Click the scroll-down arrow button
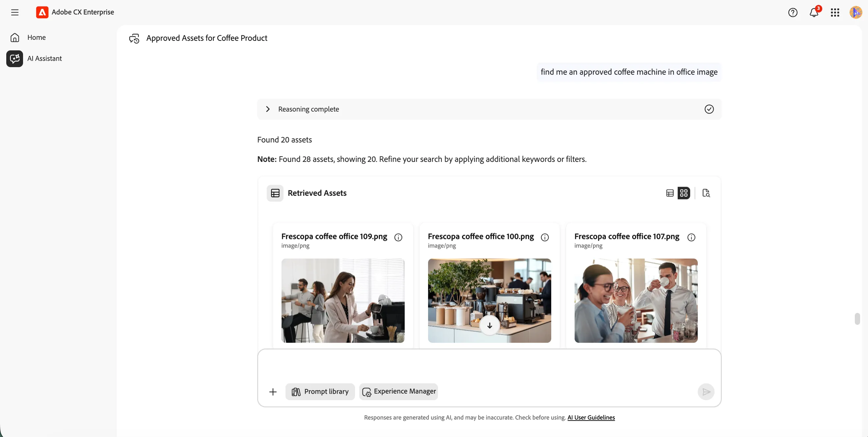The image size is (868, 437). (490, 325)
